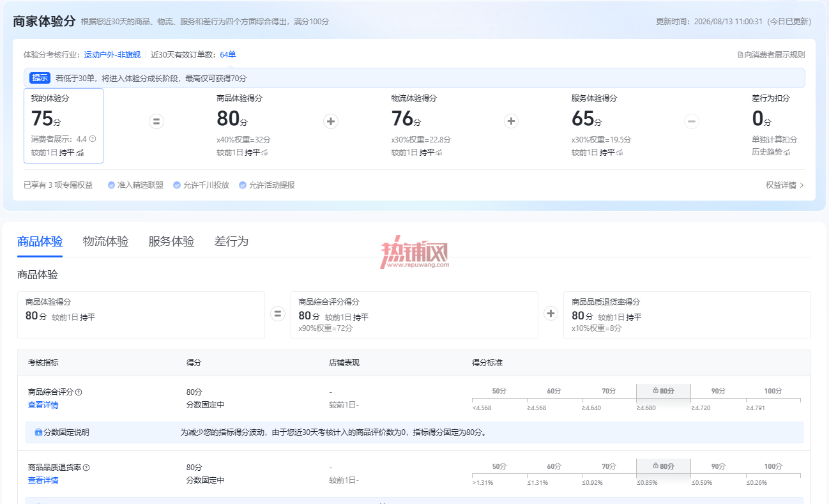Screen dimensions: 829x504
Task: Click the lock icon on 商品综合评分 80分 scale
Action: click(x=655, y=390)
